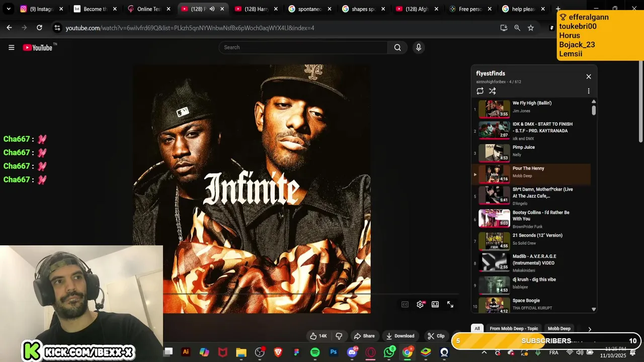Open Space Boogie by Kurupt
The height and width of the screenshot is (362, 644).
[531, 305]
